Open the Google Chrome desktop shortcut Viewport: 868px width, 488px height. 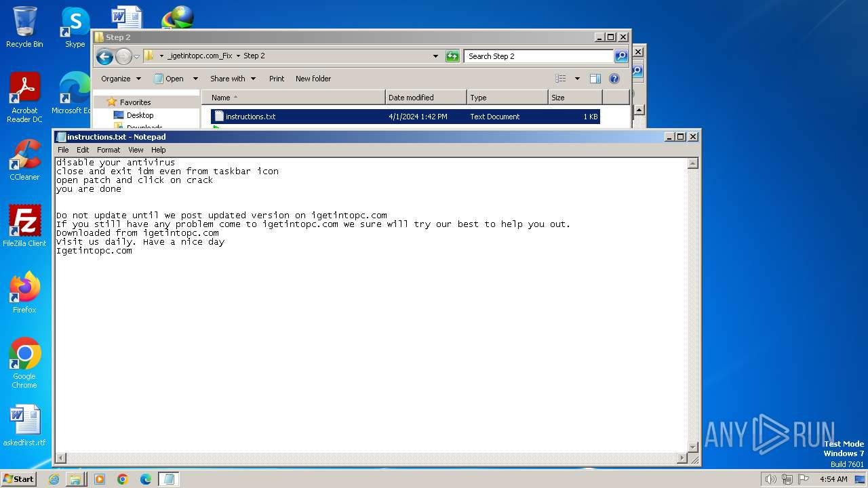pyautogui.click(x=24, y=363)
